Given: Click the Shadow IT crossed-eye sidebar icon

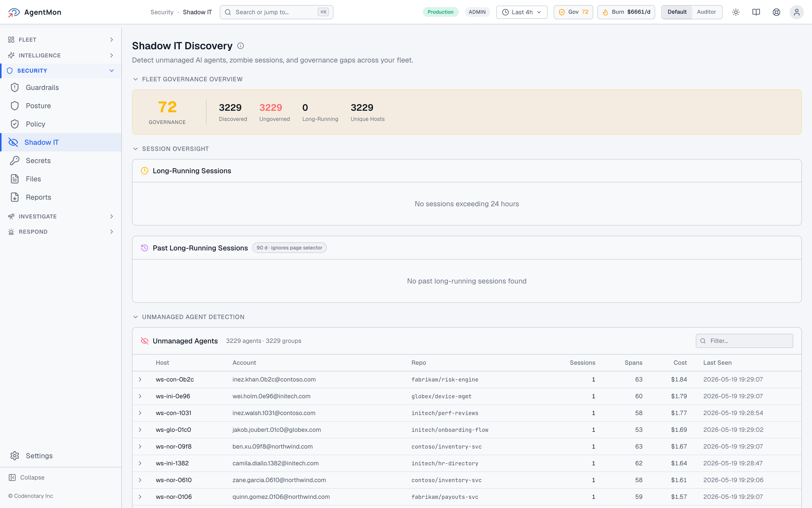Looking at the screenshot, I should pyautogui.click(x=13, y=142).
